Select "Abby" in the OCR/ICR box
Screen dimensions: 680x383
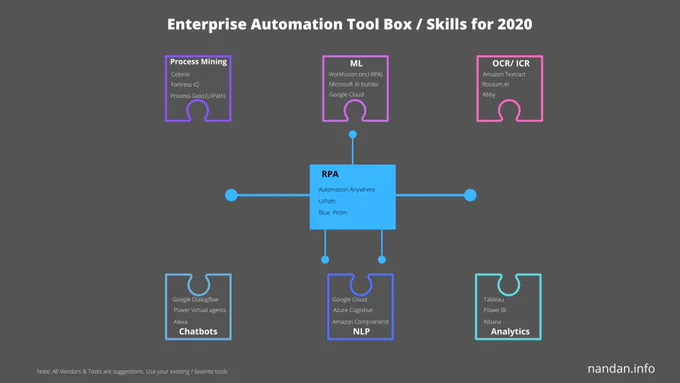489,95
